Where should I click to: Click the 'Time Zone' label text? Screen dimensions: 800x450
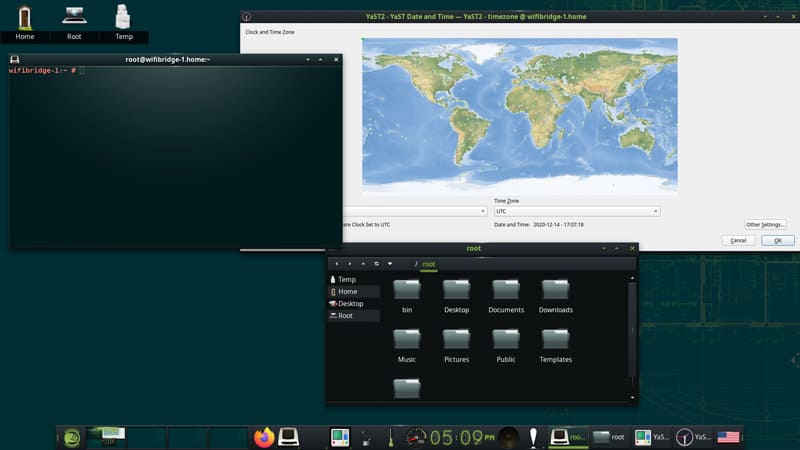point(506,201)
